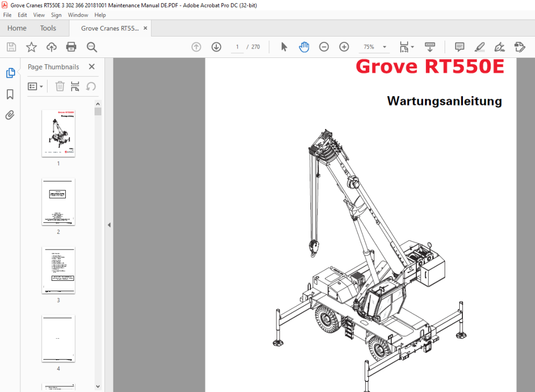The image size is (535, 392).
Task: Click the stamp/redact tool icon
Action: pos(520,47)
